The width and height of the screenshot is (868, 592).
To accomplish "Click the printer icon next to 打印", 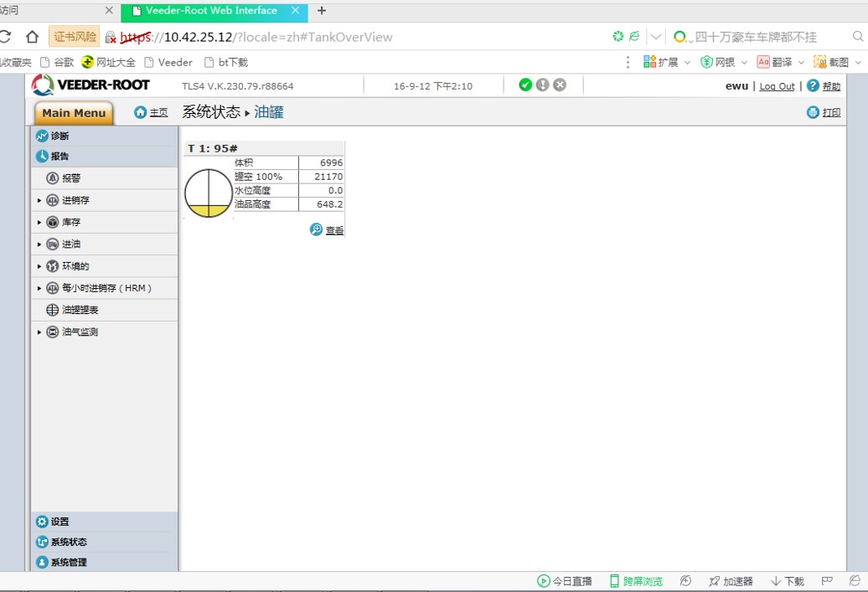I will [x=813, y=112].
